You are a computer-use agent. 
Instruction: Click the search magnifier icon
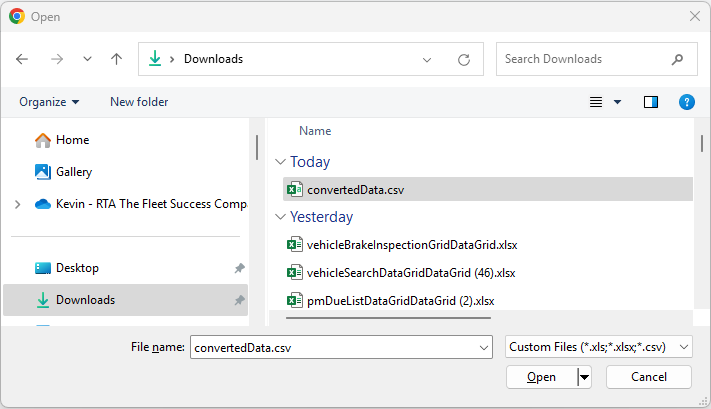coord(678,59)
